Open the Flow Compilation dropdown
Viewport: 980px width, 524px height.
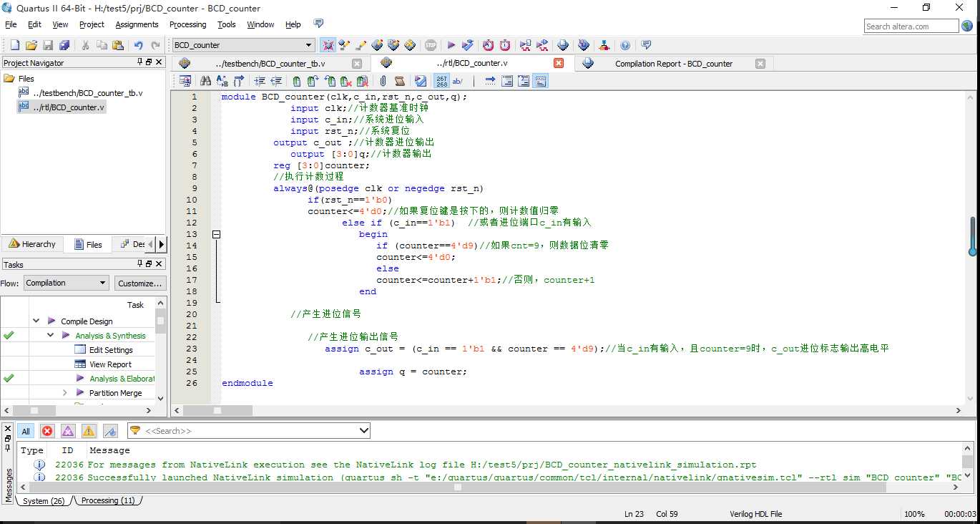(x=66, y=283)
